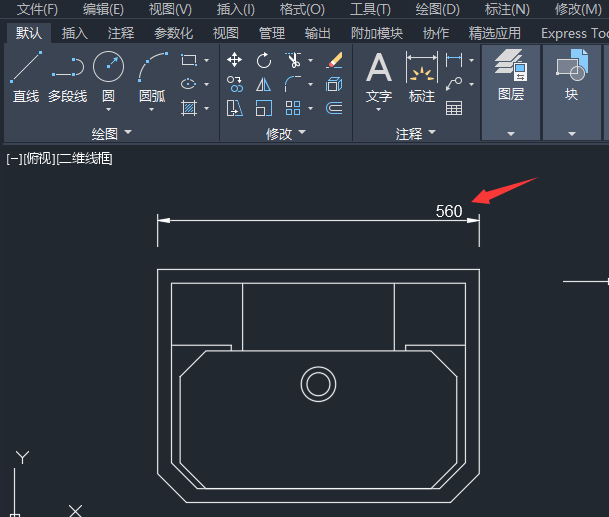Open the Layer (图层) panel

click(x=511, y=75)
